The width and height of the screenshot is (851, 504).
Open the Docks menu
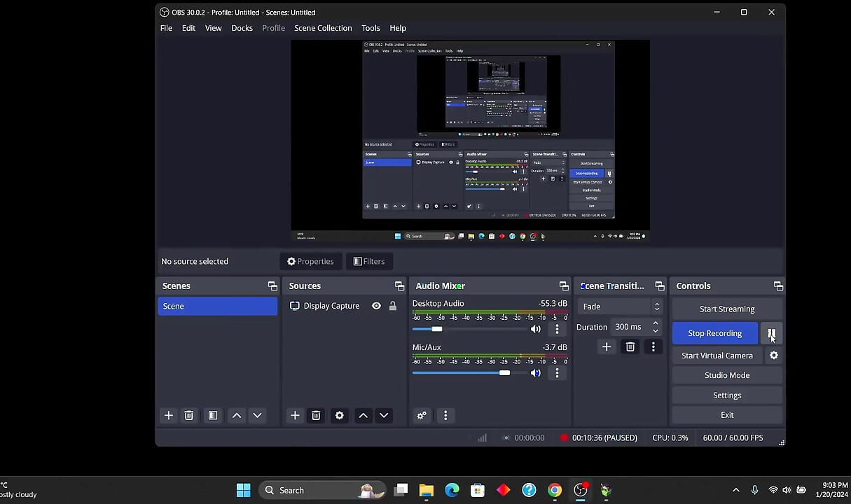(x=242, y=28)
